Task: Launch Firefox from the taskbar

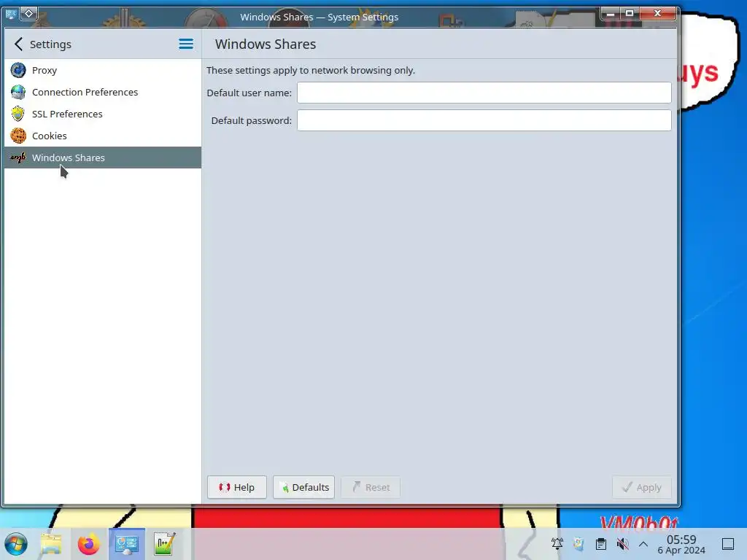Action: pos(88,544)
